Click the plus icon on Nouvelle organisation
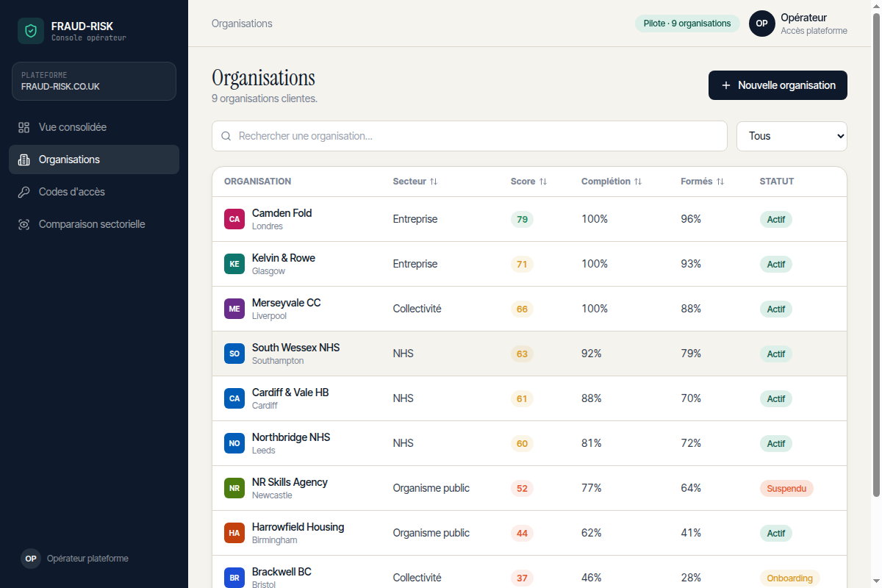The image size is (882, 588). [x=726, y=85]
